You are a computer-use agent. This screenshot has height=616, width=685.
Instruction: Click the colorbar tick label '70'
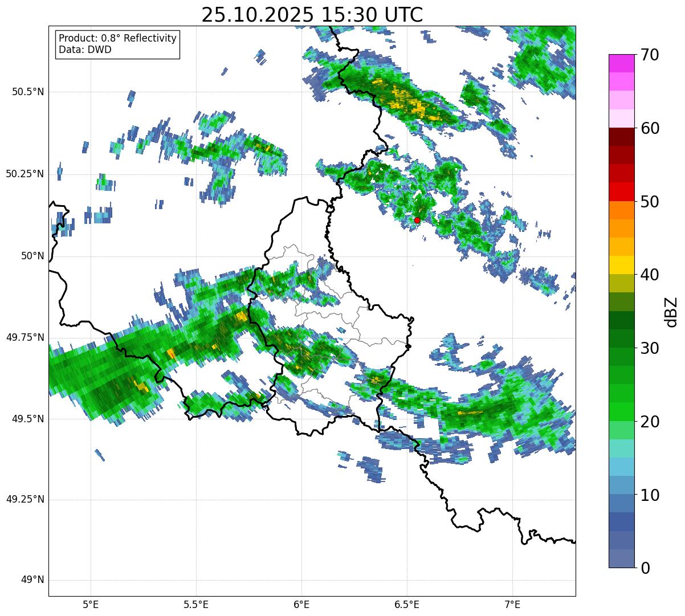click(650, 55)
